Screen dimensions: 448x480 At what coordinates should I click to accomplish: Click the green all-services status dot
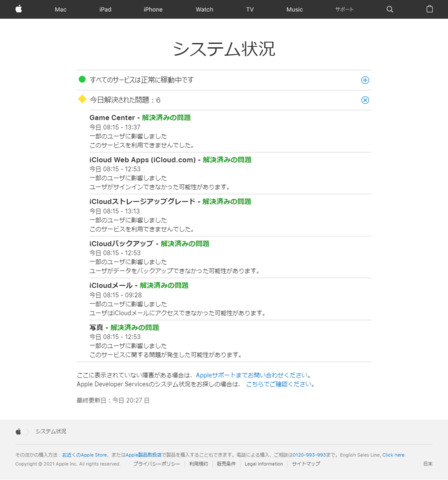tap(82, 79)
